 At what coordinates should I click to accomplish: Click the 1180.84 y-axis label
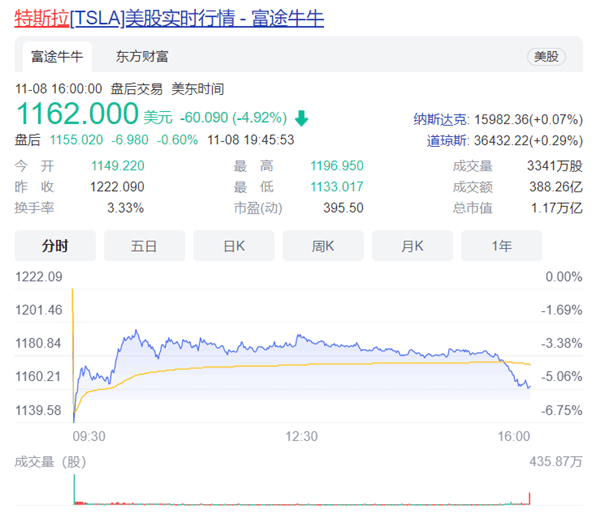coord(38,343)
